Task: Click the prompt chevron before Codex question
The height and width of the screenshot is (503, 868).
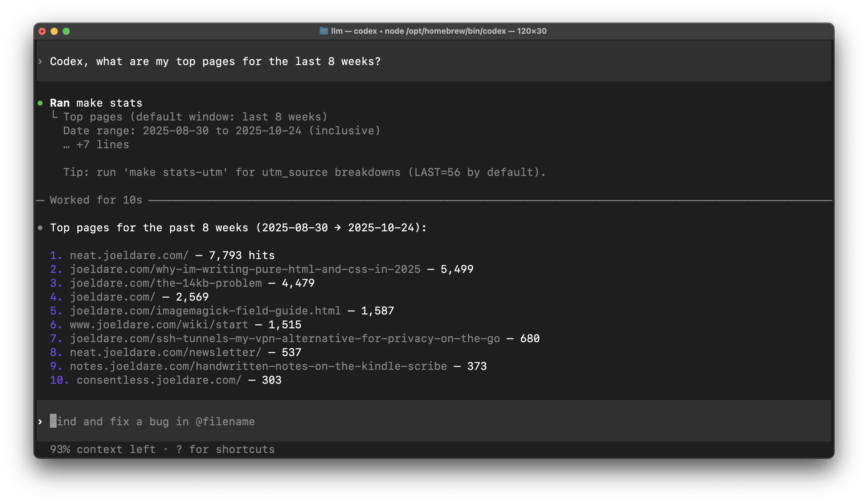Action: click(40, 62)
